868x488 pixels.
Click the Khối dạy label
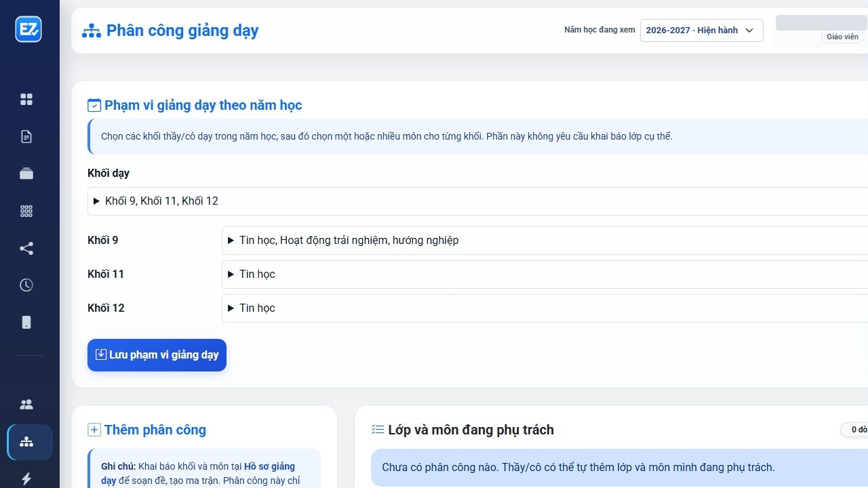[x=108, y=174]
